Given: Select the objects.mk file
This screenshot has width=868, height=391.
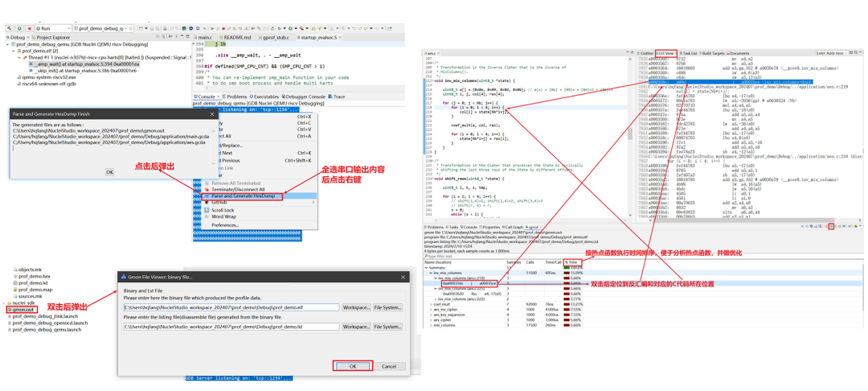Looking at the screenshot, I should 29,268.
